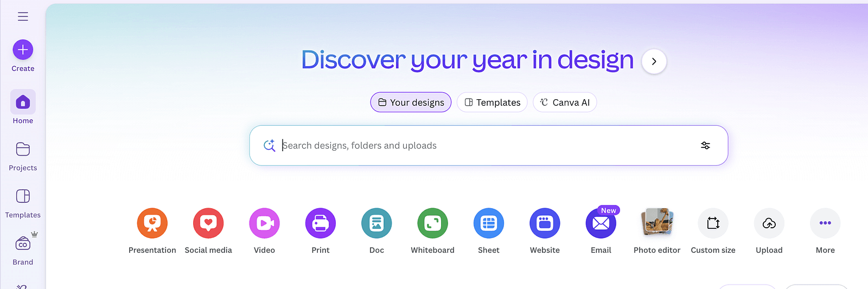Go to Templates in the left sidebar
The image size is (868, 289).
(23, 197)
